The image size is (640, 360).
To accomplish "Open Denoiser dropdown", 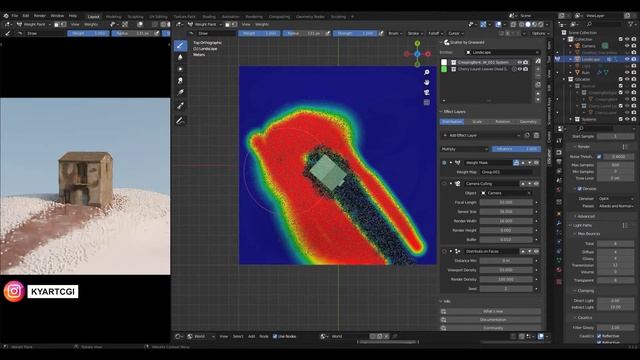I will [616, 198].
